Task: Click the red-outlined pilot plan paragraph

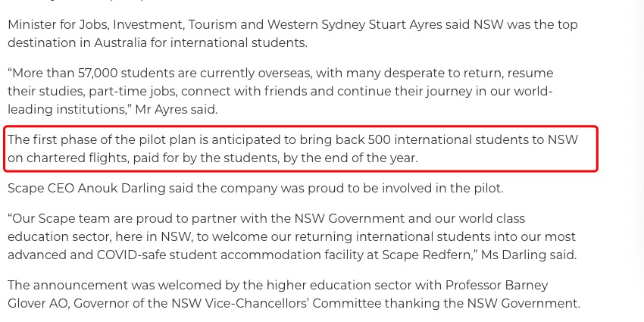Action: [x=301, y=148]
